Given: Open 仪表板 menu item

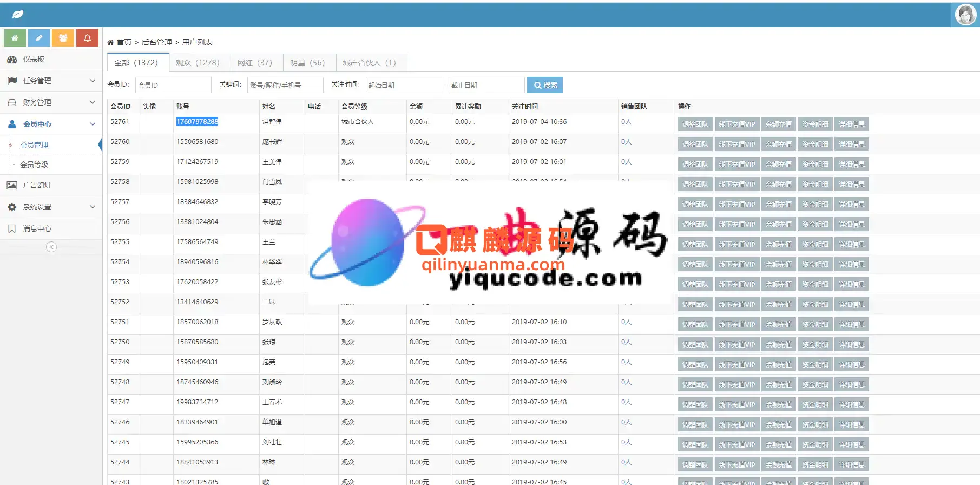Looking at the screenshot, I should tap(51, 60).
